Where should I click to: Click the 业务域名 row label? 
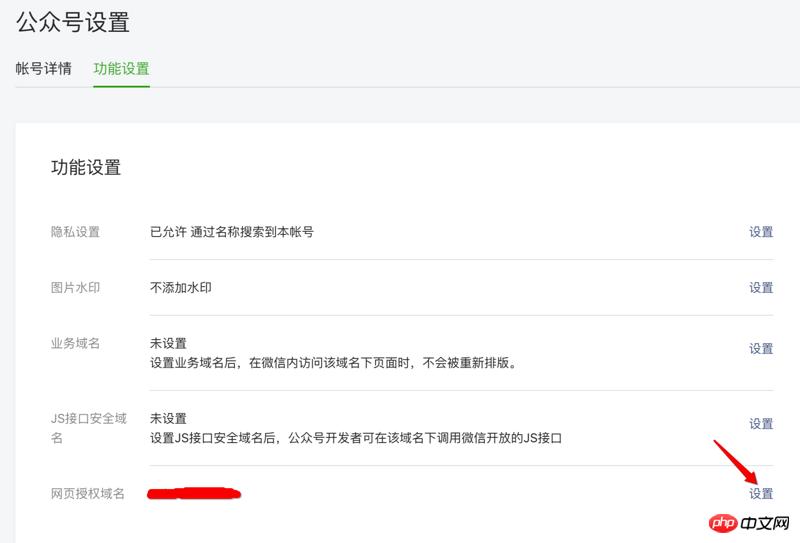click(x=75, y=344)
